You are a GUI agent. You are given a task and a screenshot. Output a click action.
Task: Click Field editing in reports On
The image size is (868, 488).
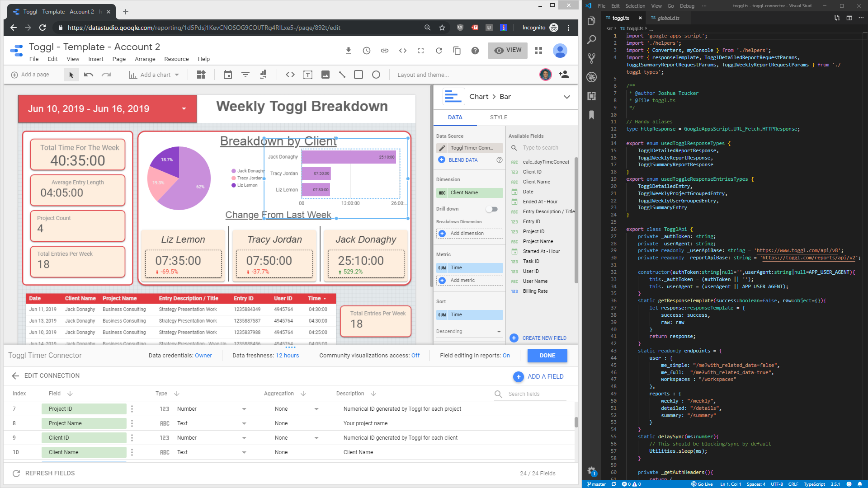pyautogui.click(x=506, y=356)
